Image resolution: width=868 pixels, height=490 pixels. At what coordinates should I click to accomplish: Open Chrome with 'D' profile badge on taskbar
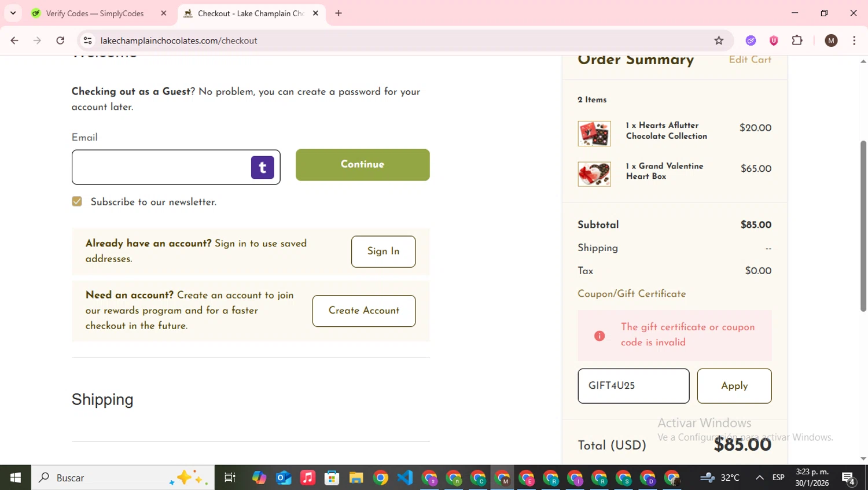coord(648,478)
